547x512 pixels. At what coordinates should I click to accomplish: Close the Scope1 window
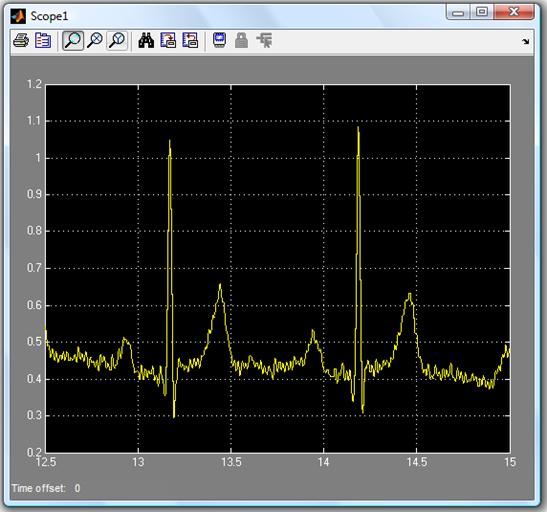[x=514, y=12]
